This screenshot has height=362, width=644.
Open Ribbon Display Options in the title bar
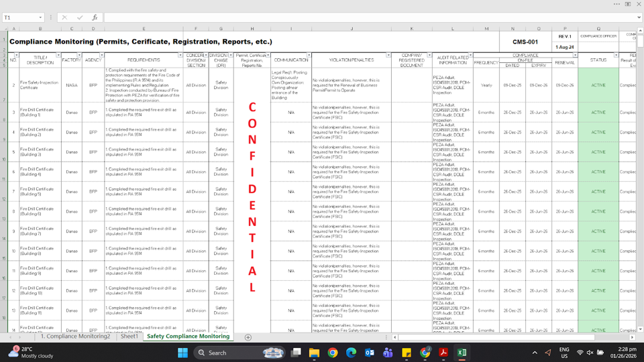(x=628, y=4)
